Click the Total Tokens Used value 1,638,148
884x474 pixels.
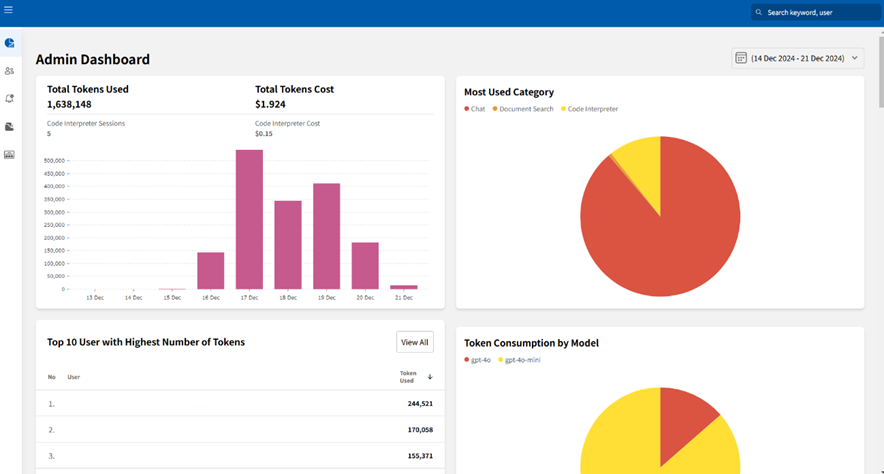click(69, 104)
